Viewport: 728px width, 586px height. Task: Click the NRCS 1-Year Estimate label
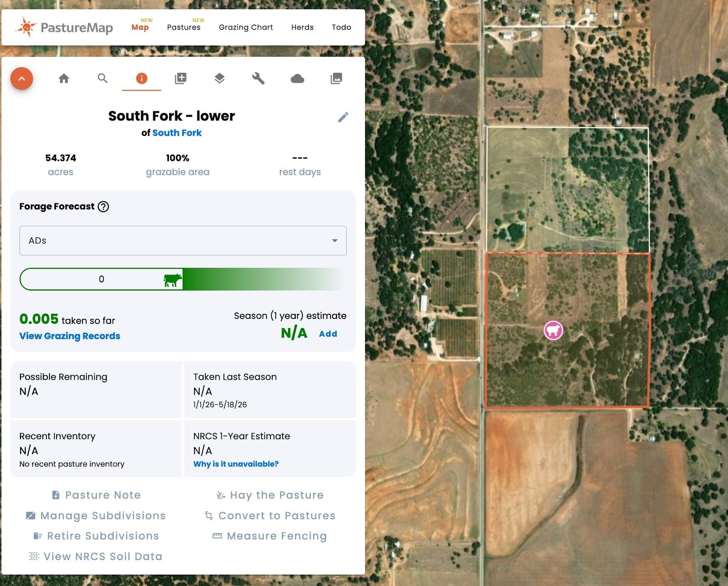[242, 436]
